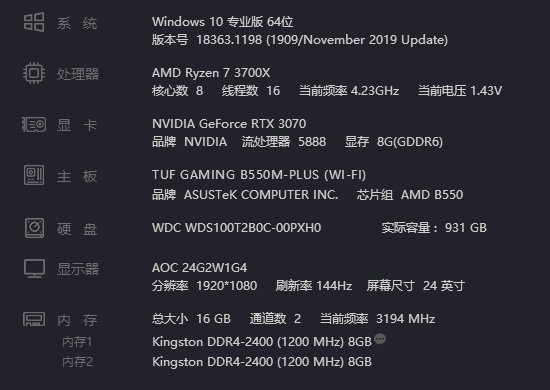
Task: Click the system (系统) windows icon
Action: [x=34, y=22]
